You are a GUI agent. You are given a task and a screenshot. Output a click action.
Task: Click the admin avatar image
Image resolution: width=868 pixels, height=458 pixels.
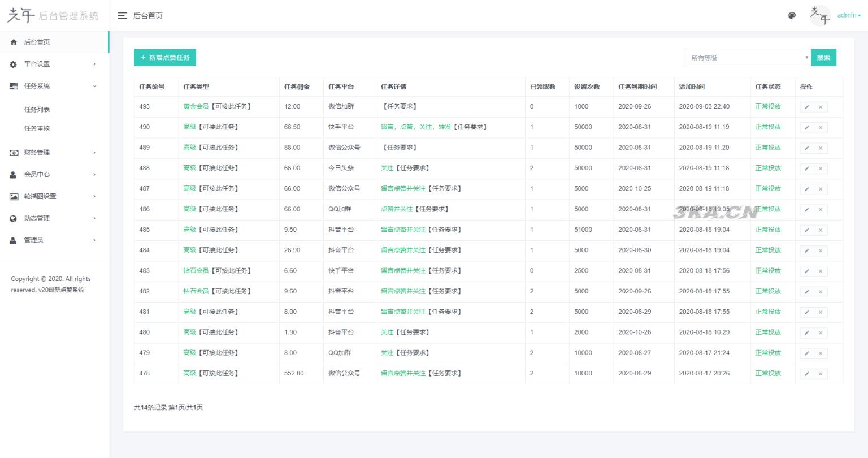pos(820,16)
